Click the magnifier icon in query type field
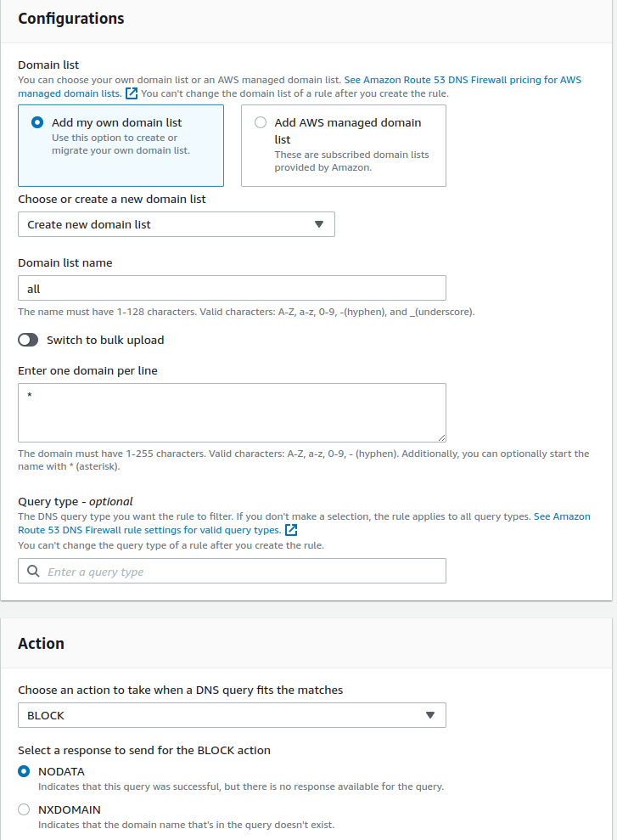This screenshot has width=617, height=840. click(x=33, y=572)
